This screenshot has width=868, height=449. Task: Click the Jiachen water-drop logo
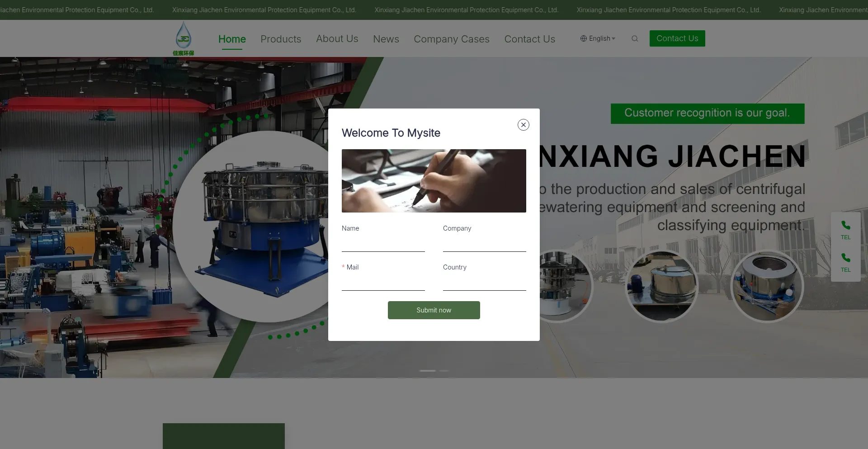pyautogui.click(x=184, y=38)
